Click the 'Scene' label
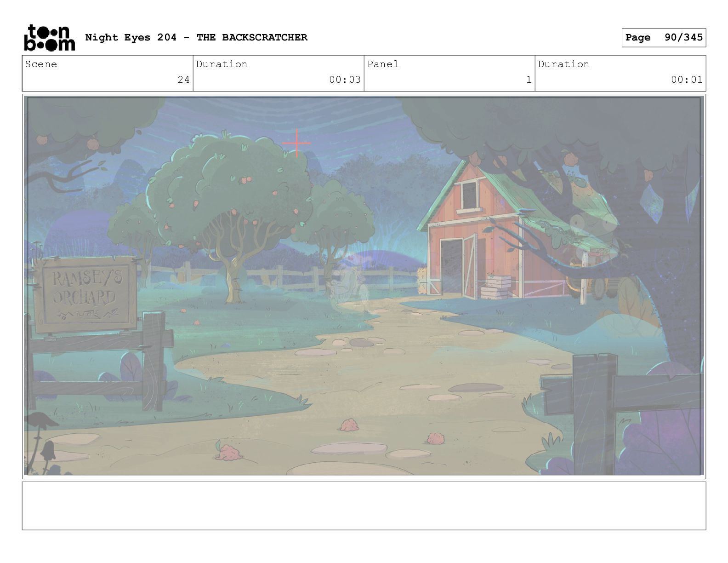 coord(41,64)
